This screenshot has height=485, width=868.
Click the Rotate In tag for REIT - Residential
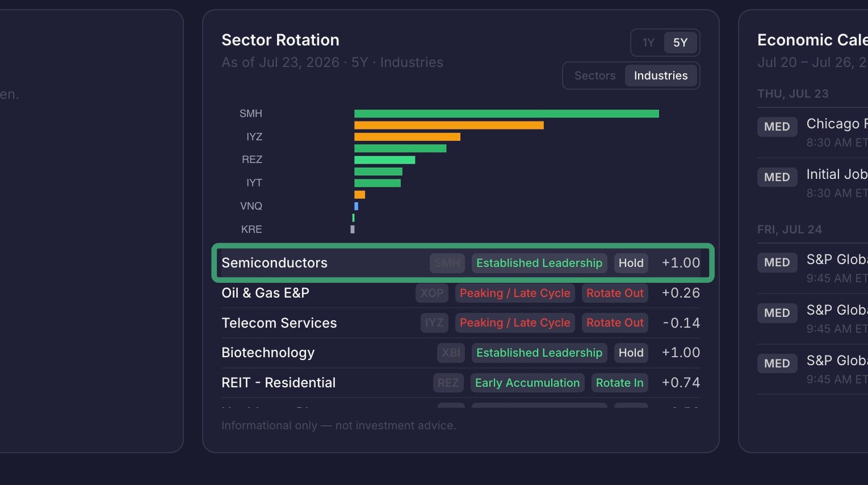(619, 383)
